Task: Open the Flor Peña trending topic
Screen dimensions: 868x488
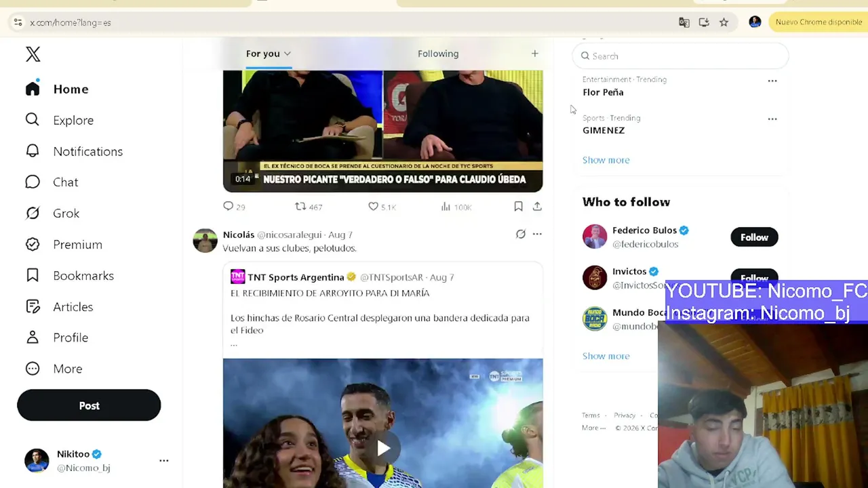Action: pos(603,92)
